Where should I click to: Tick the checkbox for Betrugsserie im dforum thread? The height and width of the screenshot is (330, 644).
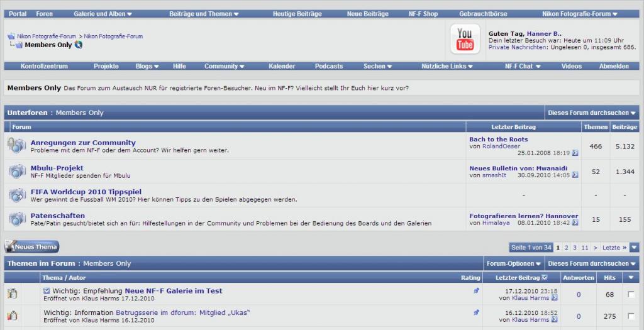[631, 316]
